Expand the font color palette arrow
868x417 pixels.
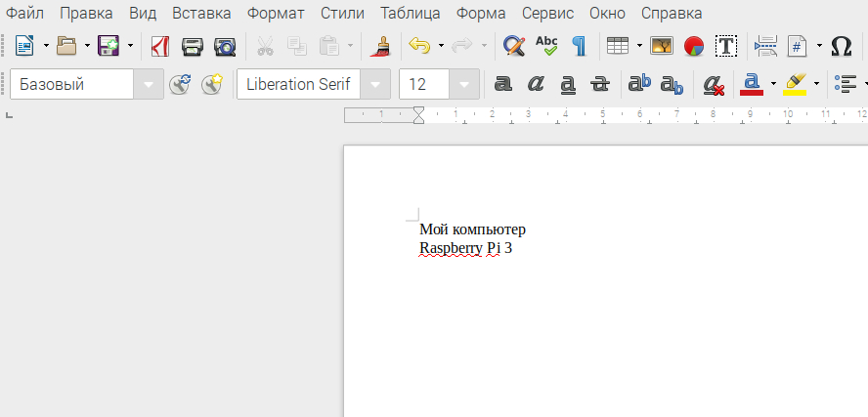click(773, 84)
